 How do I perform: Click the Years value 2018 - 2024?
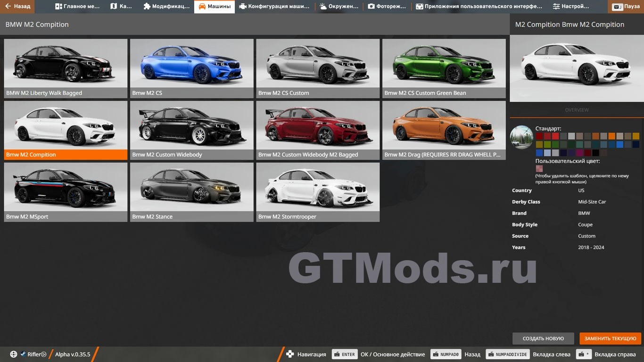(591, 247)
